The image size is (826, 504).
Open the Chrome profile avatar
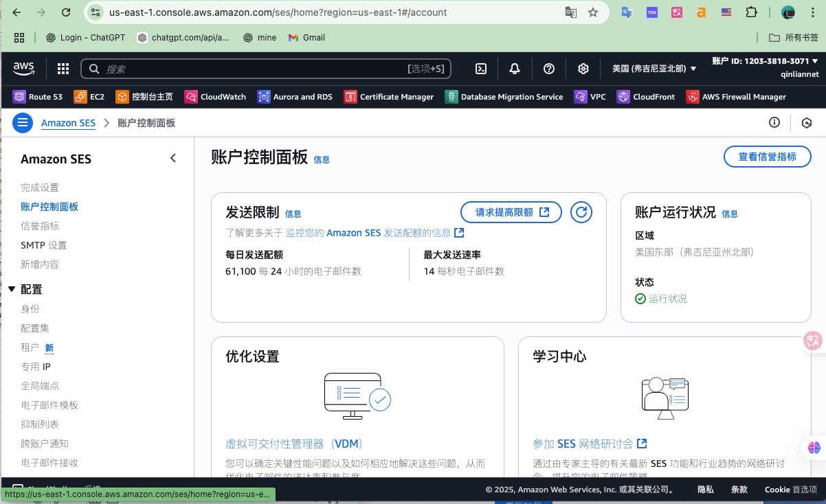tap(788, 12)
